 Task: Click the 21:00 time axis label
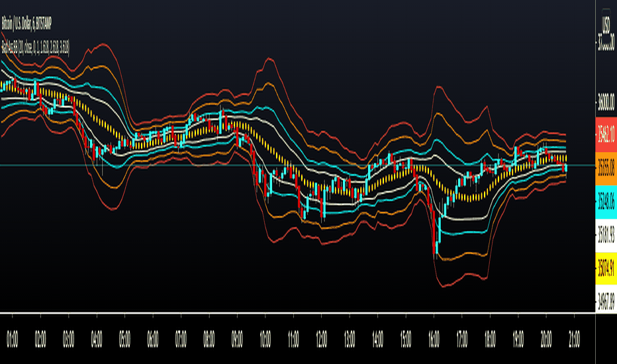click(x=574, y=339)
